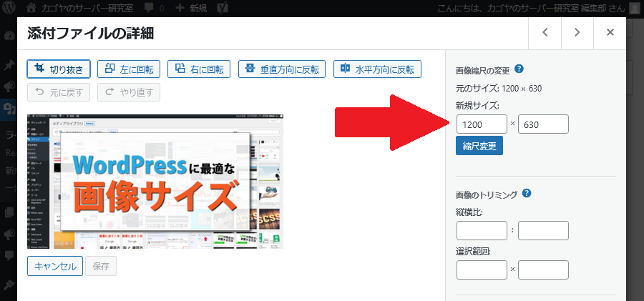Flip image vertically (垂直方向に反転)

click(x=282, y=69)
